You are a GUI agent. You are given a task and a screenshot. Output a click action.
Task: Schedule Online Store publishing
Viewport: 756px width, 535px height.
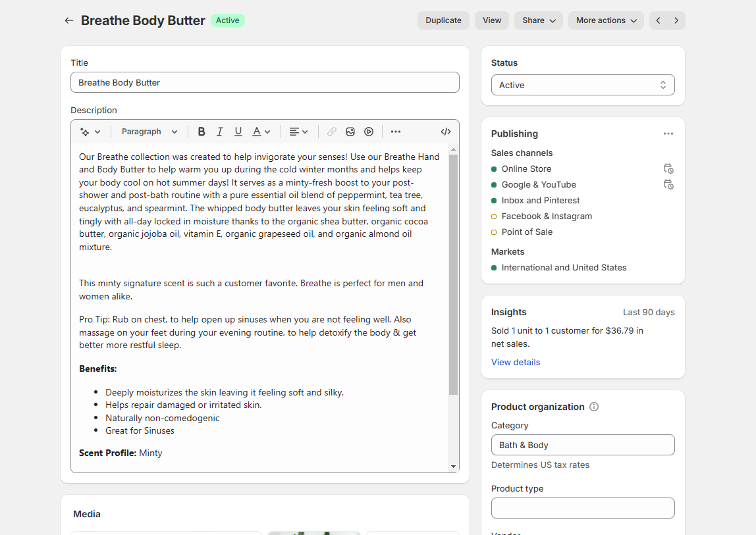click(x=668, y=168)
